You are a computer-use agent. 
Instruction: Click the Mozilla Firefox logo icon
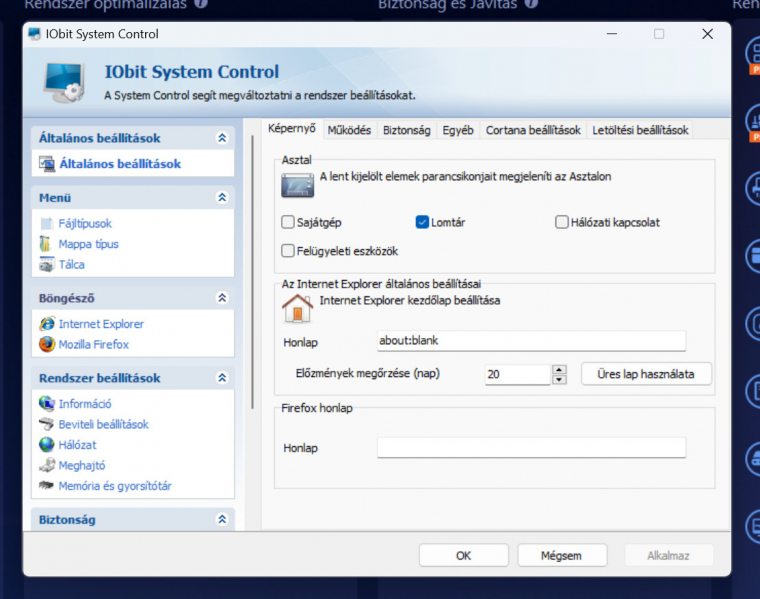[x=47, y=344]
